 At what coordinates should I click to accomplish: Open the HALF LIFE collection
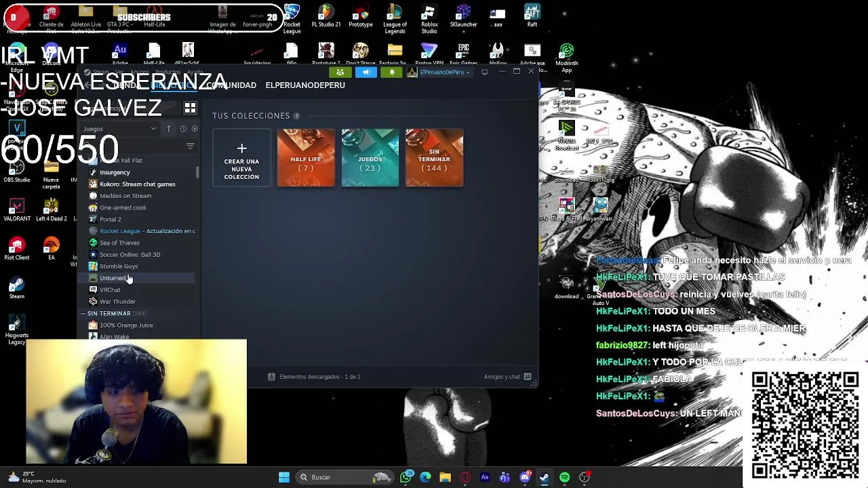306,158
